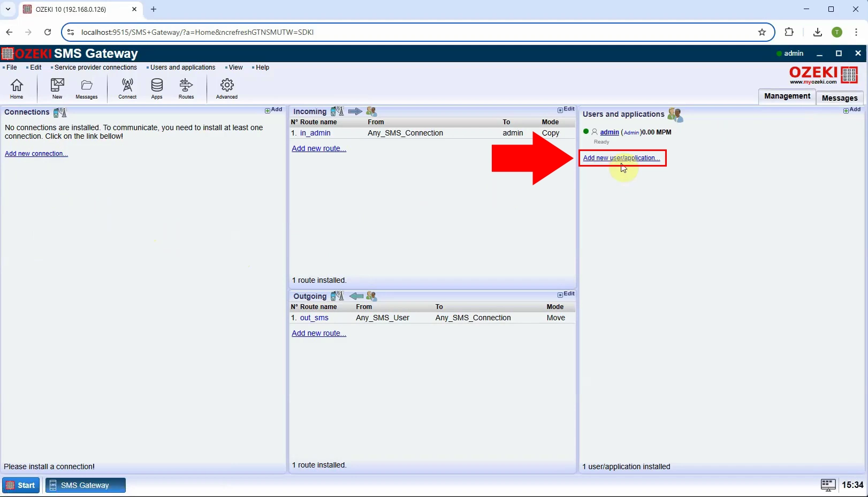Viewport: 868px width, 497px height.
Task: Click Add button in Connections panel header
Action: 273,110
